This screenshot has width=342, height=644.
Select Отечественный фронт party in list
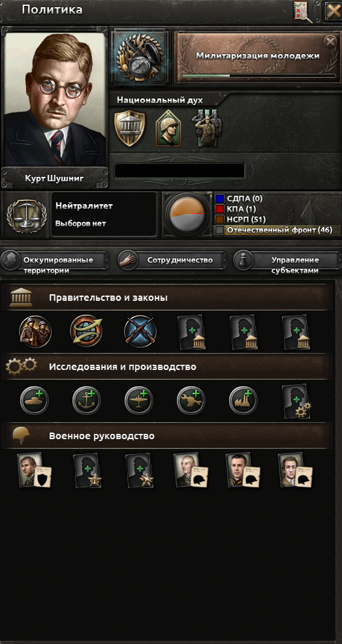click(x=278, y=230)
